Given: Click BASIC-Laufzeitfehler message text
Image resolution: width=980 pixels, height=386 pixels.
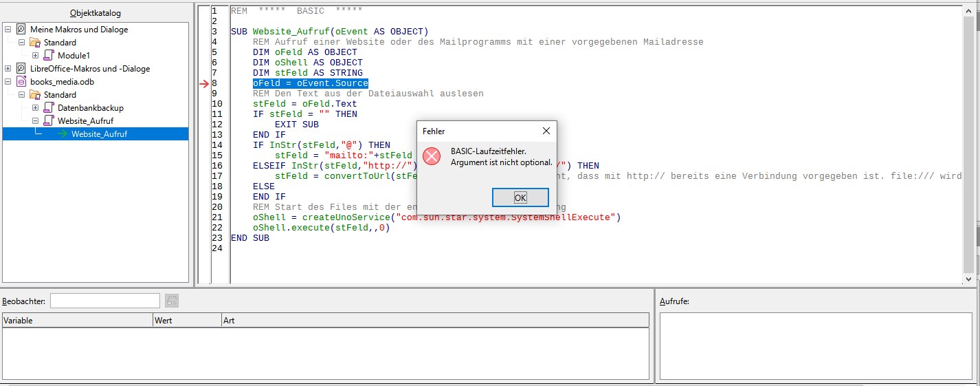Looking at the screenshot, I should [489, 151].
